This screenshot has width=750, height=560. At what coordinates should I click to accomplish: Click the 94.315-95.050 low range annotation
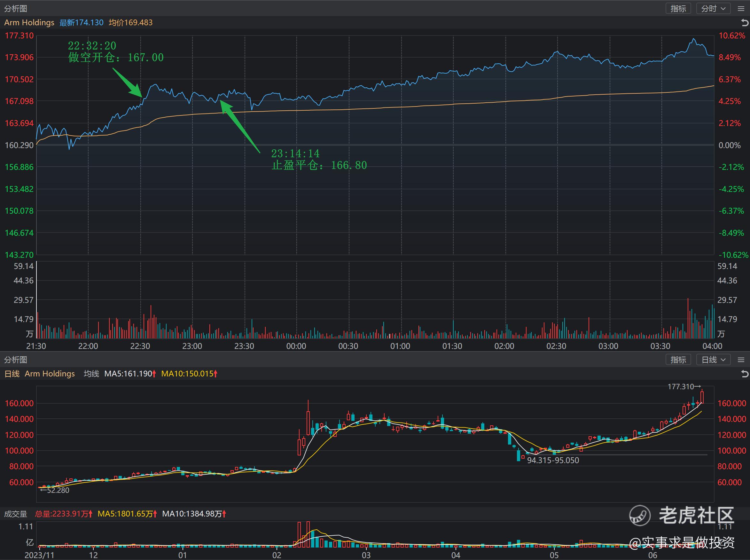[x=553, y=460]
